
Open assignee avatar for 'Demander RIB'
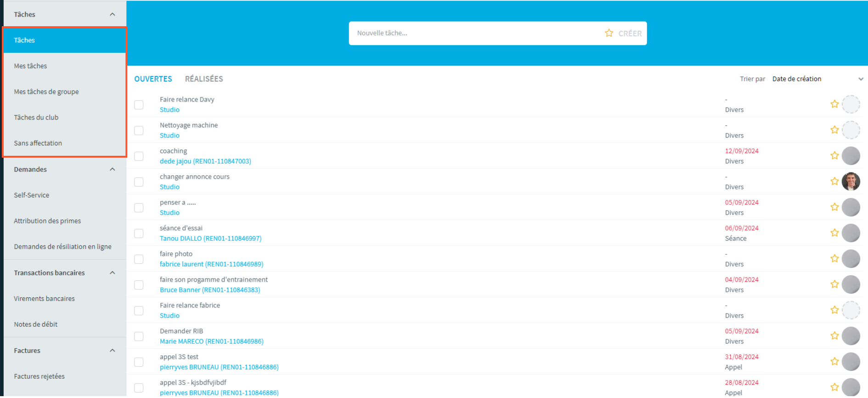851,336
